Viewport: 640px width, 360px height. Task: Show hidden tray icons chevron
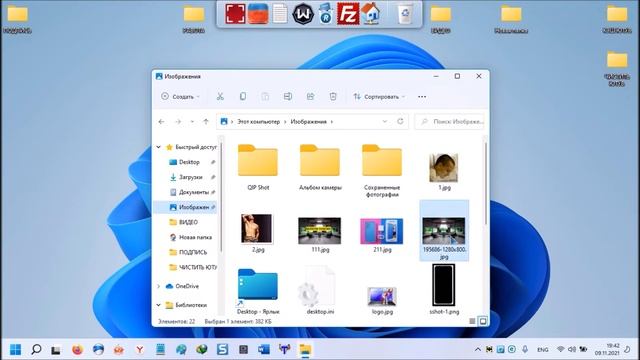pos(478,349)
